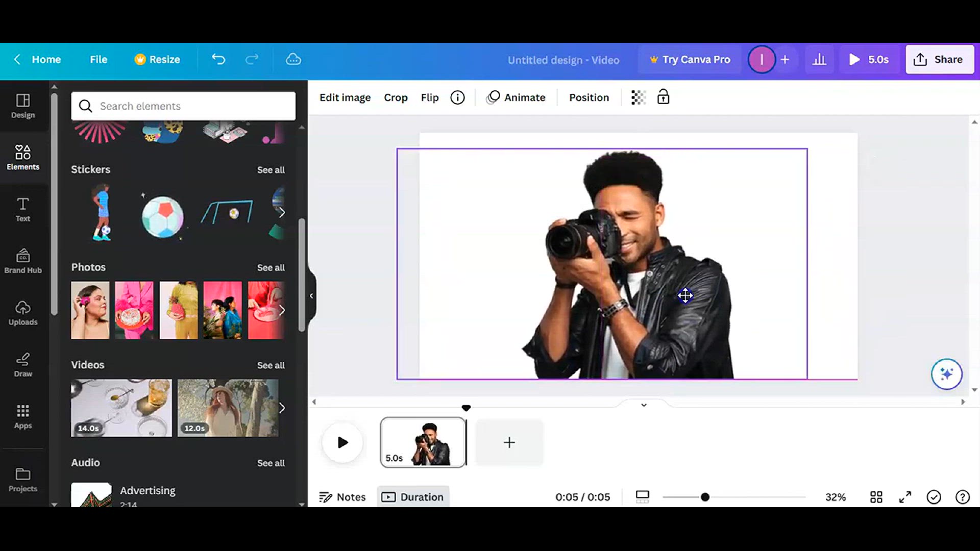Screen dimensions: 980x551
Task: Toggle the Duration button
Action: click(x=413, y=497)
